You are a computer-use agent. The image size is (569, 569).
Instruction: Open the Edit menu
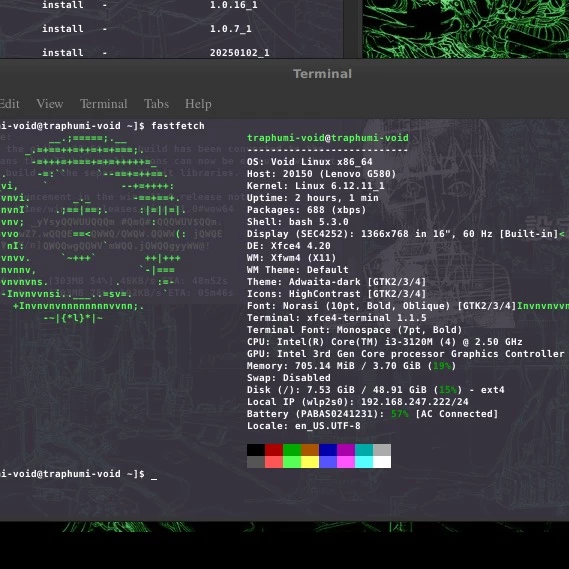(9, 104)
